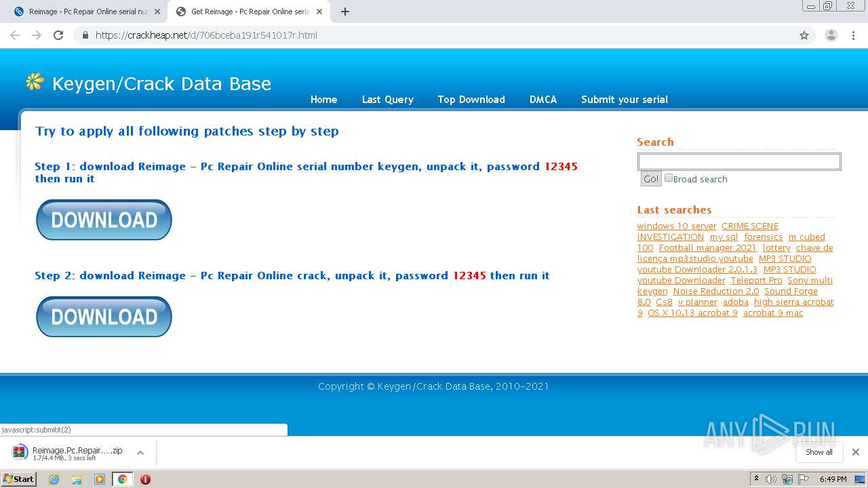868x488 pixels.
Task: Close the downloads bar
Action: [x=856, y=452]
